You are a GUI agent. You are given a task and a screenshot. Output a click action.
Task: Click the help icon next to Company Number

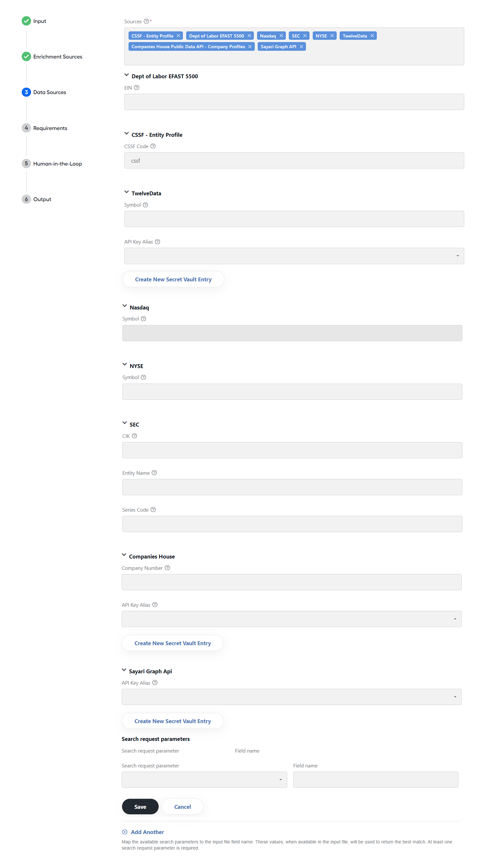(x=167, y=568)
